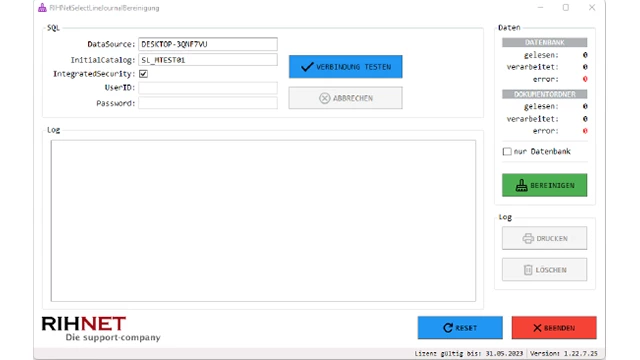Quit the app with Beenden

tap(554, 328)
